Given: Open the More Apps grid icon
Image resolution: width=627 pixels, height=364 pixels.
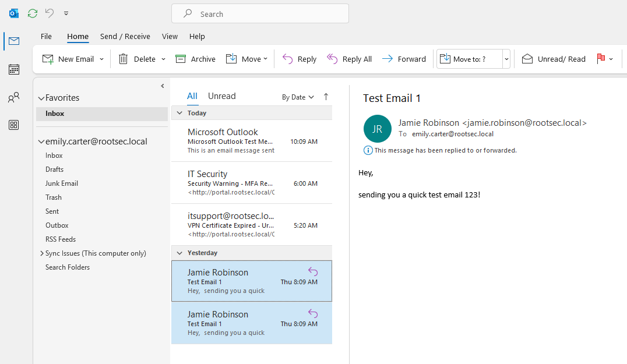Looking at the screenshot, I should [14, 125].
